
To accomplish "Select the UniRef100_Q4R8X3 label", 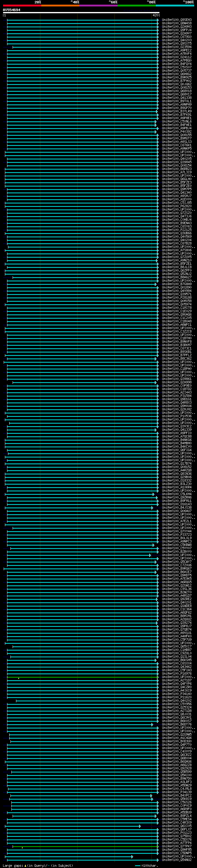I will point(177,402).
